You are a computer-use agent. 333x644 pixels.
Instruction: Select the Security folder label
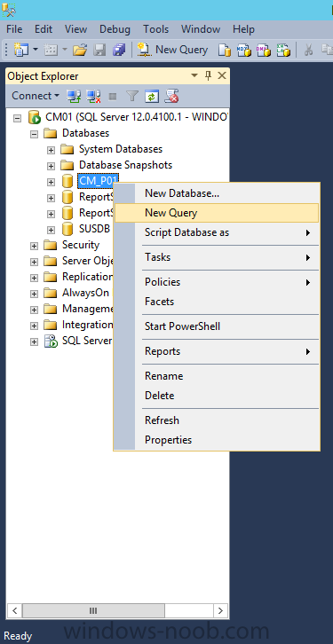pyautogui.click(x=81, y=245)
